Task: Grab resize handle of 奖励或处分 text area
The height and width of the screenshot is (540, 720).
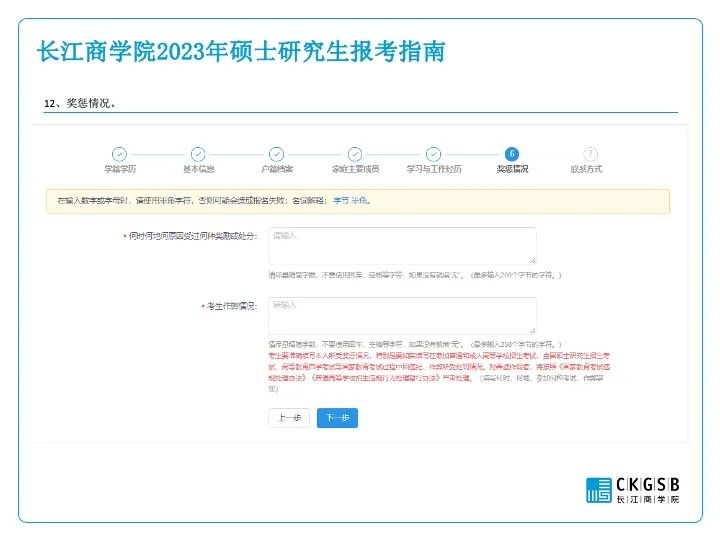Action: [x=532, y=261]
